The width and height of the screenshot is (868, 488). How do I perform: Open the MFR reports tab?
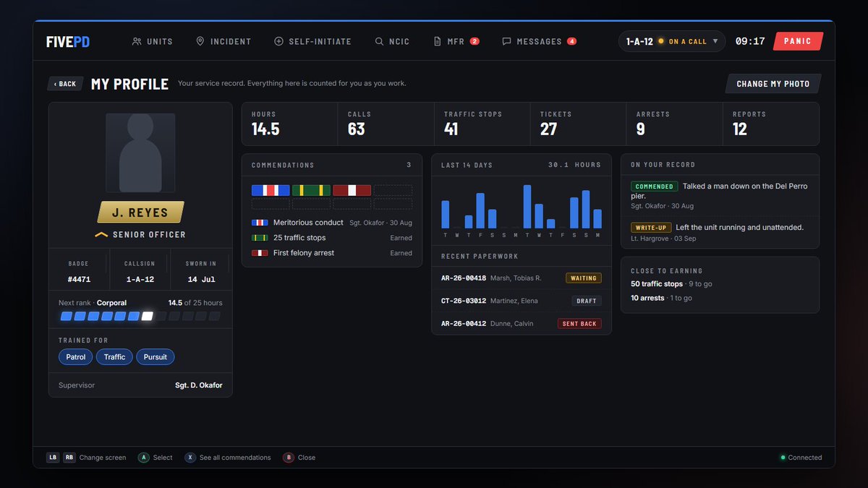click(456, 41)
